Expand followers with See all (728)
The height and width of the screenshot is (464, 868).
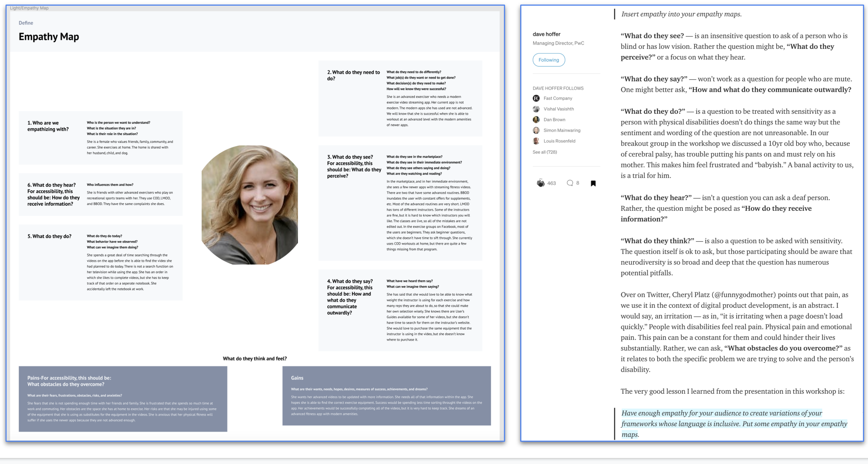(545, 152)
